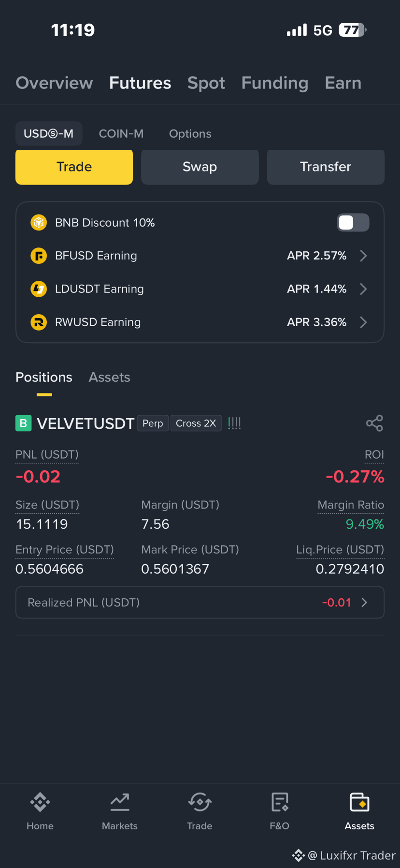The height and width of the screenshot is (868, 400).
Task: Expand LDUSDT Earning APR chevron
Action: coord(363,289)
